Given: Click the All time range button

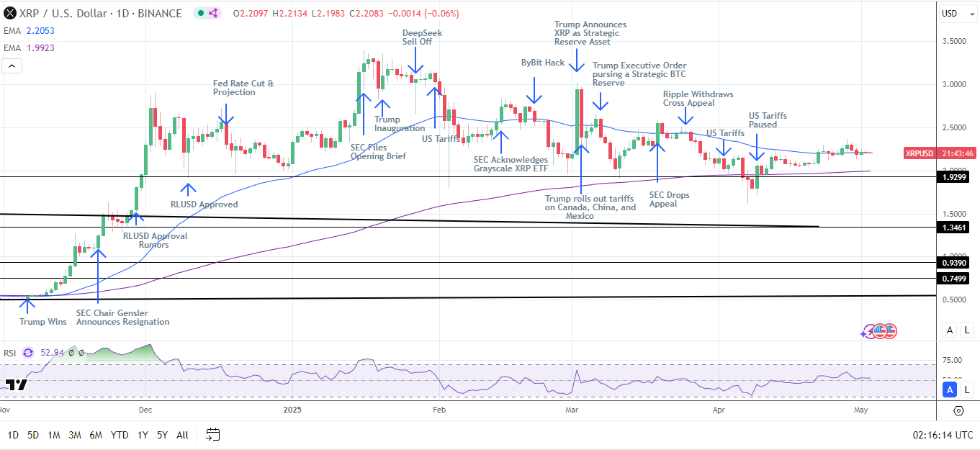Looking at the screenshot, I should click(182, 435).
